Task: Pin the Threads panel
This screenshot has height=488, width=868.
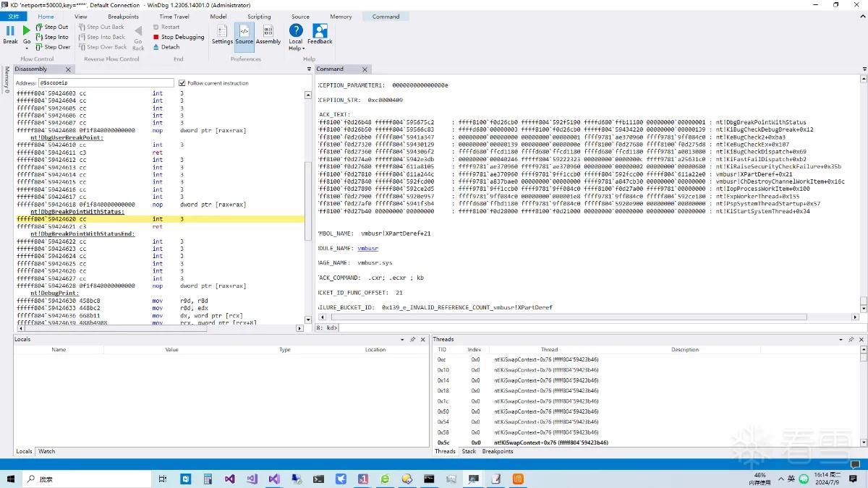Action: click(x=851, y=339)
